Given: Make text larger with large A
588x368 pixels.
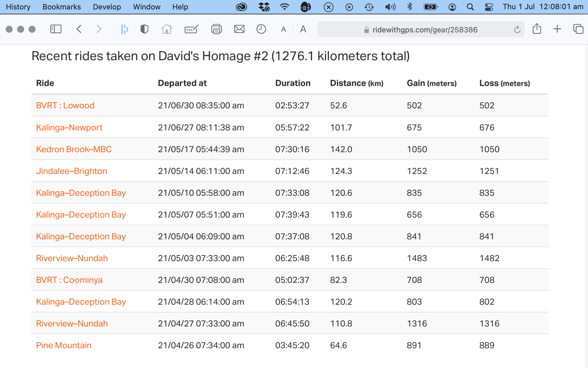Looking at the screenshot, I should click(303, 29).
